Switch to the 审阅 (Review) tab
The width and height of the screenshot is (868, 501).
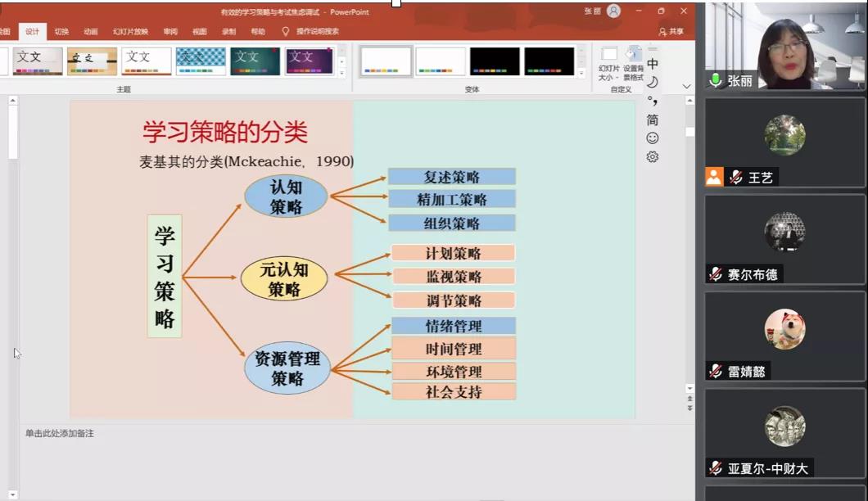point(170,32)
